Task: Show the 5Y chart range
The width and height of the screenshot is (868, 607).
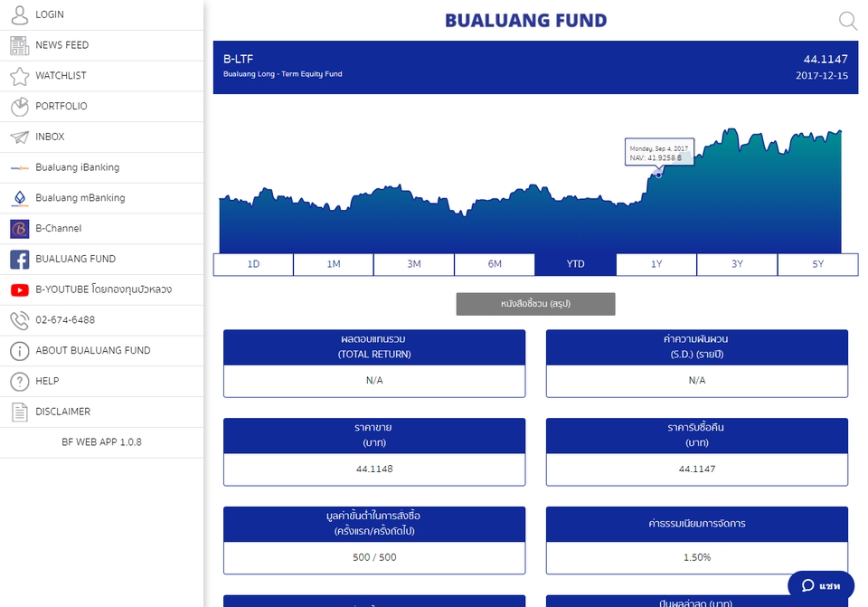Action: (x=817, y=264)
